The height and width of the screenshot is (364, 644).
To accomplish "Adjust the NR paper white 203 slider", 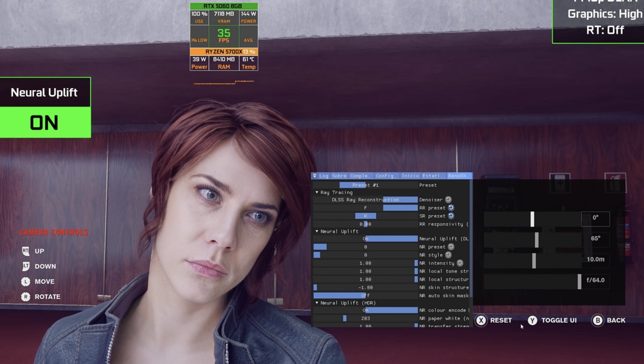I will [x=365, y=318].
